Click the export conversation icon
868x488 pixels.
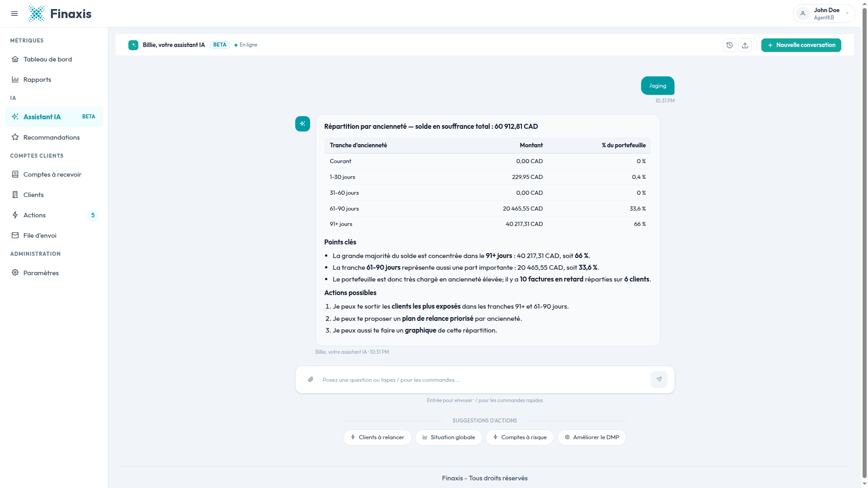(x=745, y=45)
